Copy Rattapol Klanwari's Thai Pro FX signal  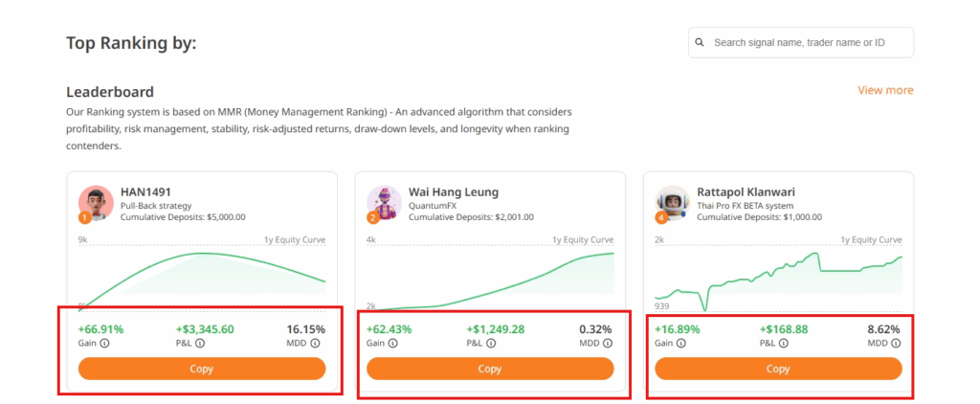click(x=778, y=369)
